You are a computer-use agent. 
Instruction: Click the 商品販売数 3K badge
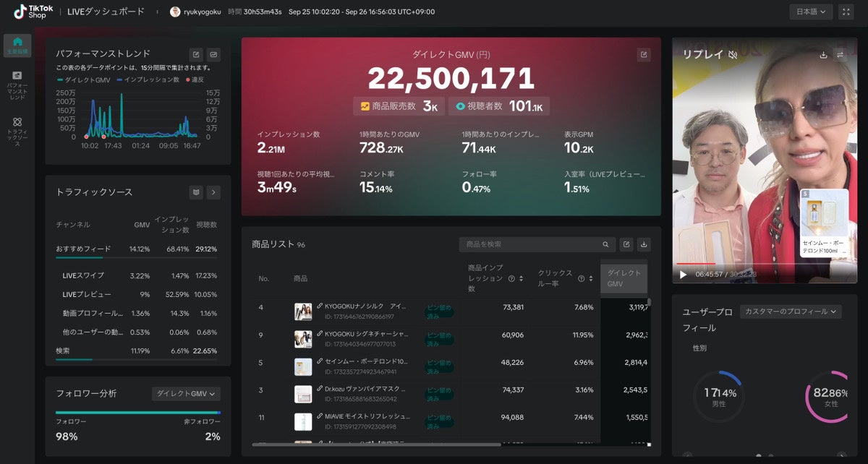[x=399, y=106]
